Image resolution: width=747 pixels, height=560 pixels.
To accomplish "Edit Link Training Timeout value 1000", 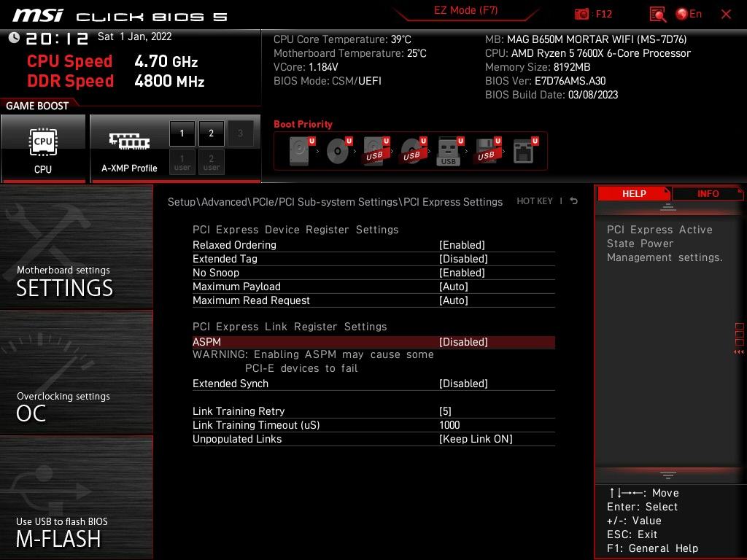I will pyautogui.click(x=449, y=425).
